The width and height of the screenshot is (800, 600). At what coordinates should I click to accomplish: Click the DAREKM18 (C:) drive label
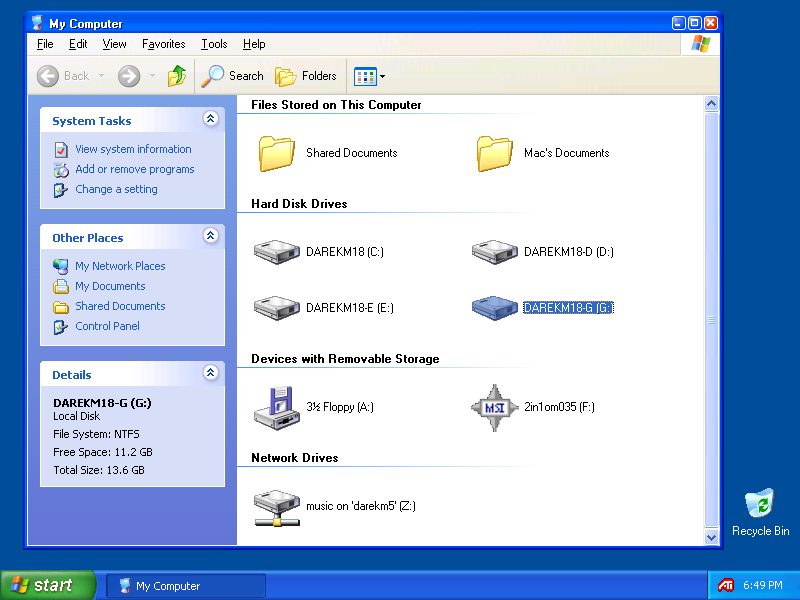pyautogui.click(x=345, y=252)
